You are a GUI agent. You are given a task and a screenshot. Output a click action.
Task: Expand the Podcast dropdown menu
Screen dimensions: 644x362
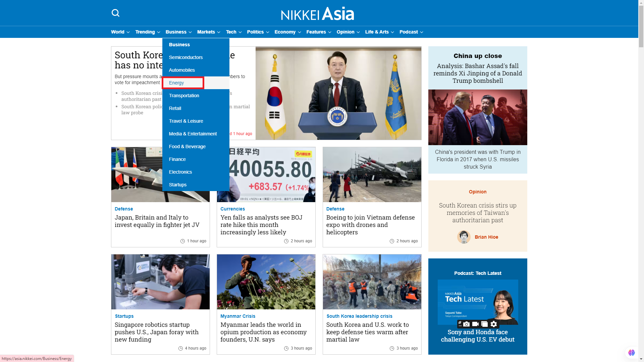click(x=411, y=32)
